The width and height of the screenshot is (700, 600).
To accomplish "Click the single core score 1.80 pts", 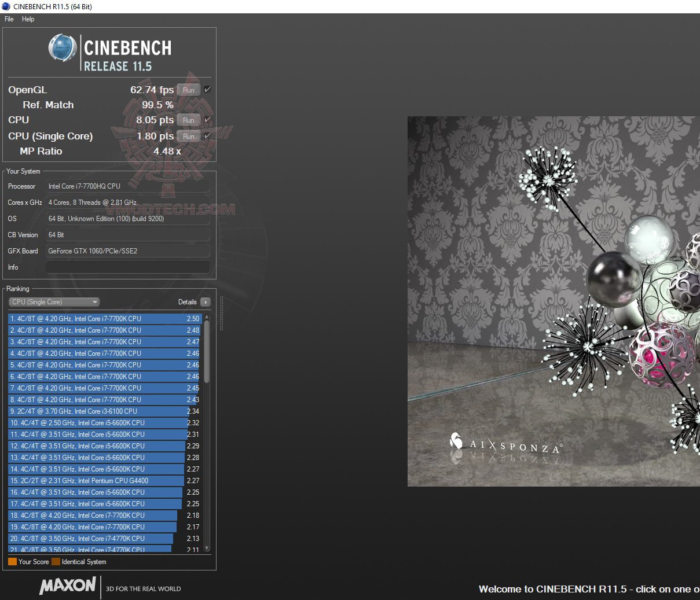I will click(155, 136).
